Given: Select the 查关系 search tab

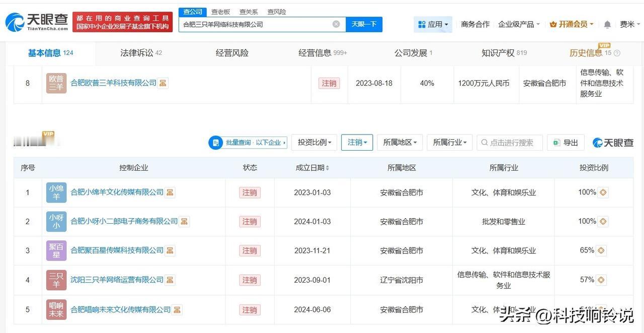Looking at the screenshot, I should click(249, 12).
